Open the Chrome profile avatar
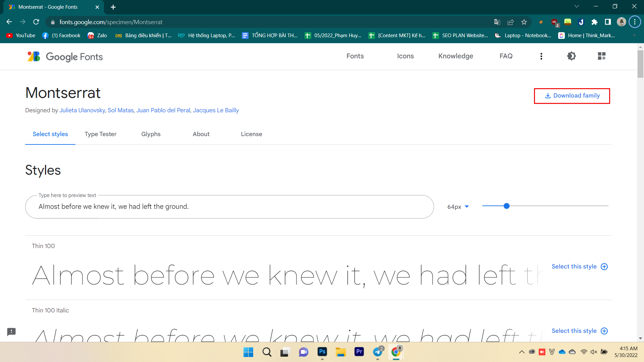The image size is (644, 362). (621, 22)
